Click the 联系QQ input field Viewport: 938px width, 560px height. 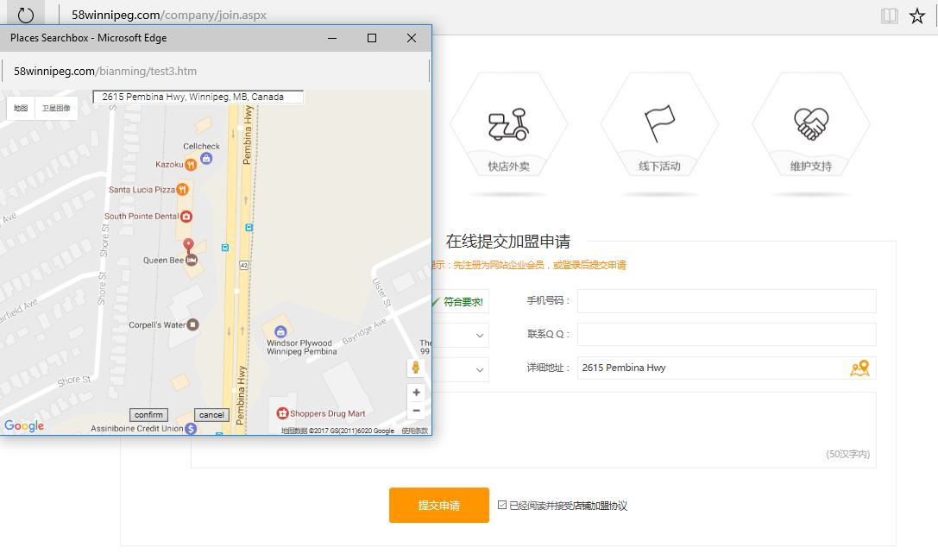click(727, 335)
